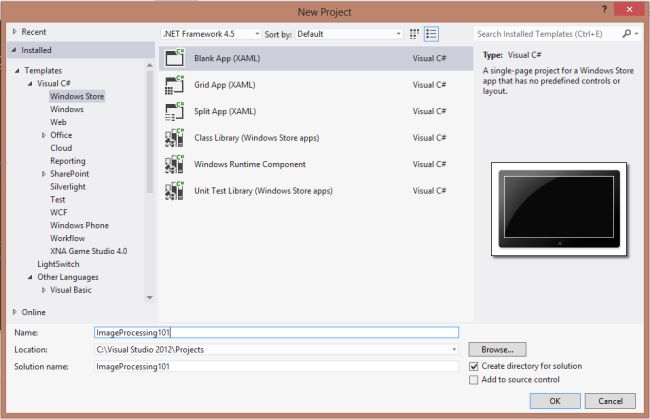
Task: Click the Name input field
Action: point(276,332)
